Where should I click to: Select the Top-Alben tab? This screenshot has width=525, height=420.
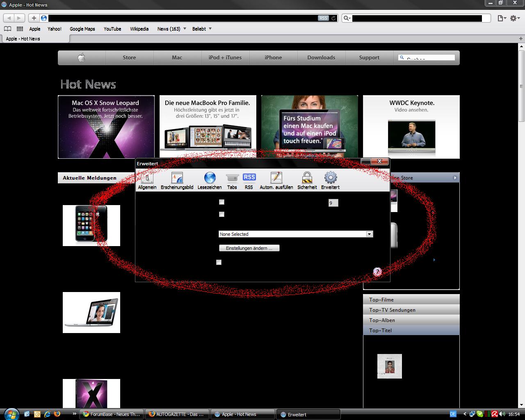point(411,320)
